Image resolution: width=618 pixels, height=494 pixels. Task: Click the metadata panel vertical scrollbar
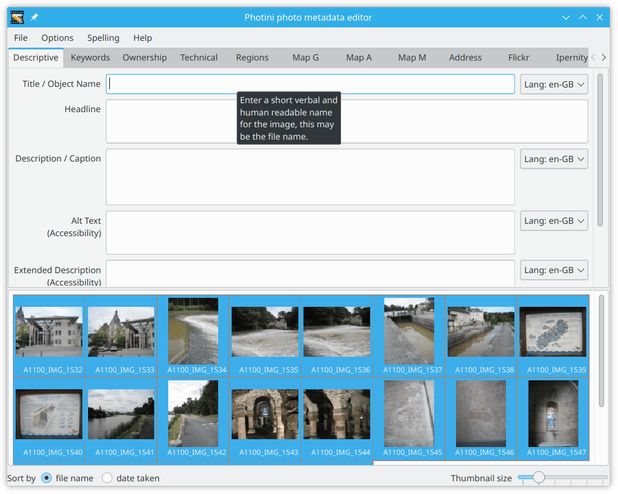tap(600, 150)
